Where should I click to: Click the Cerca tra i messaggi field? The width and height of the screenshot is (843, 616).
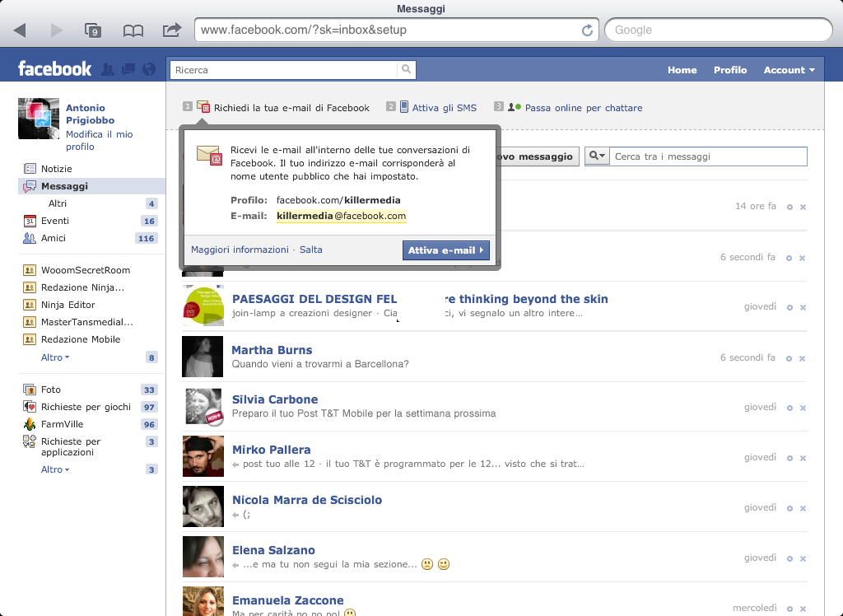tap(707, 156)
